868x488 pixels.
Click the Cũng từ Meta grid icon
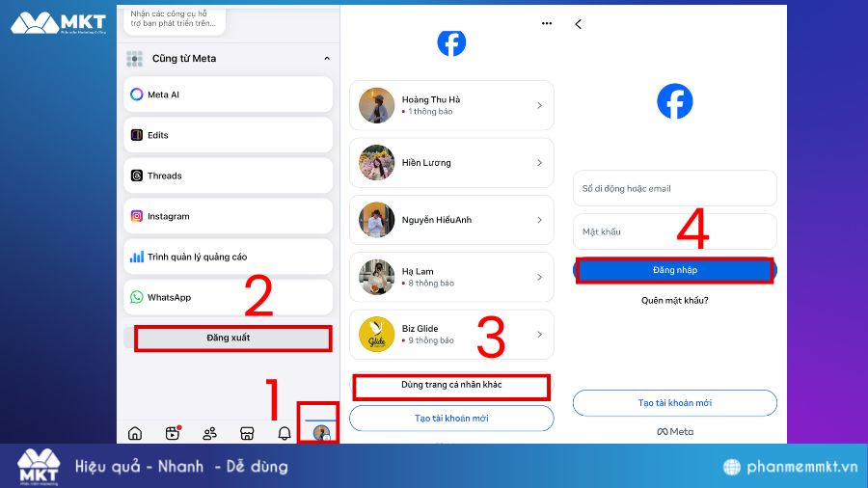(134, 58)
